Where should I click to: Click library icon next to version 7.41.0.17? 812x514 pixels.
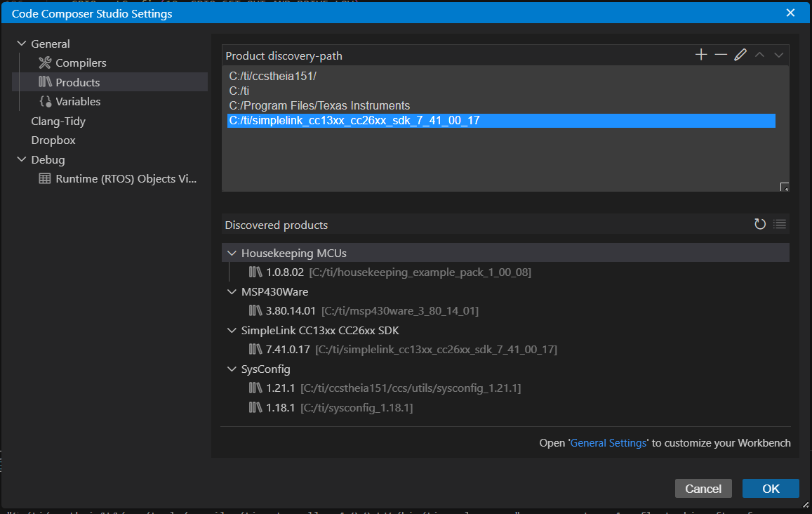[255, 349]
